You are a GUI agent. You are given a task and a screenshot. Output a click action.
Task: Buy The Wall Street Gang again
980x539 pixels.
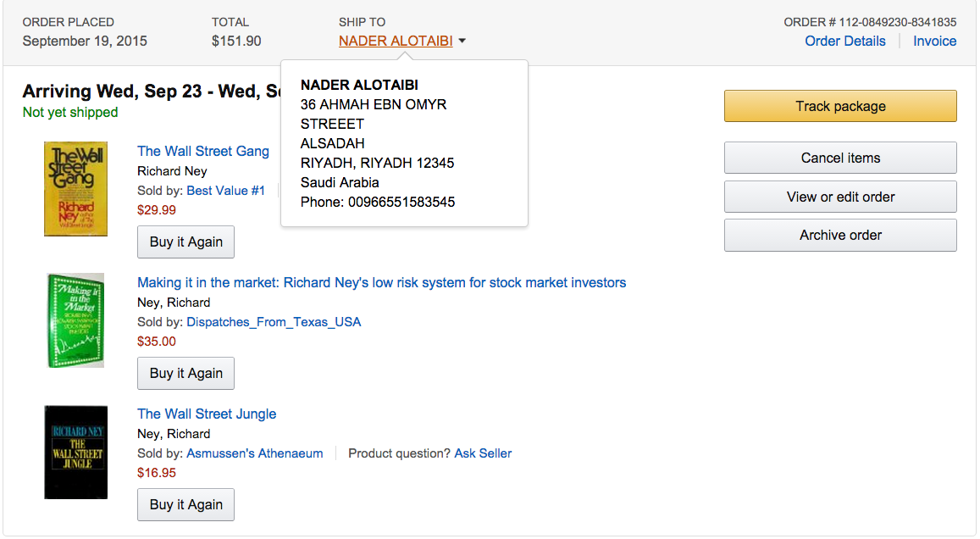185,242
